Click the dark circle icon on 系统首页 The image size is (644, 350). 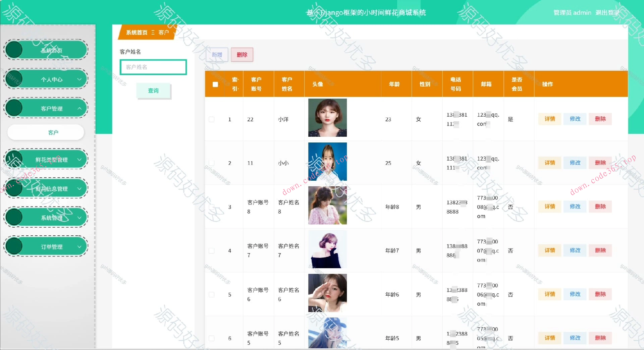(x=14, y=50)
